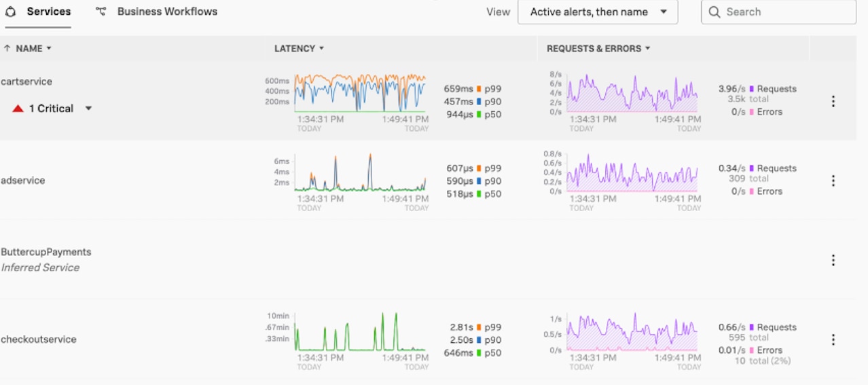Image resolution: width=868 pixels, height=385 pixels.
Task: Expand the 1 Critical alert dropdown arrow
Action: [88, 109]
